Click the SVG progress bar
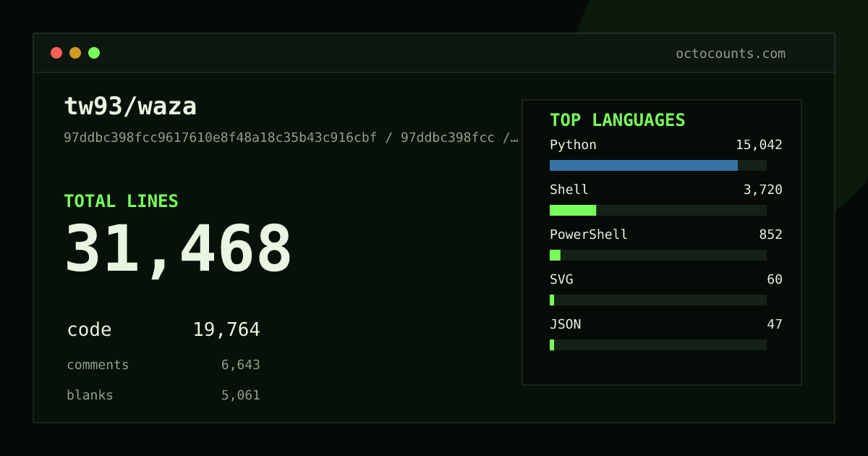868x456 pixels. (x=658, y=300)
